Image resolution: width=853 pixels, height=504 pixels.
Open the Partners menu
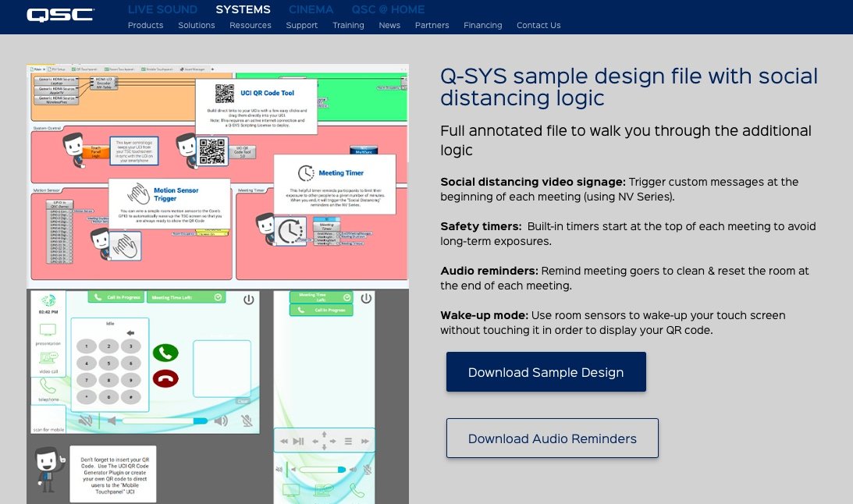tap(432, 25)
